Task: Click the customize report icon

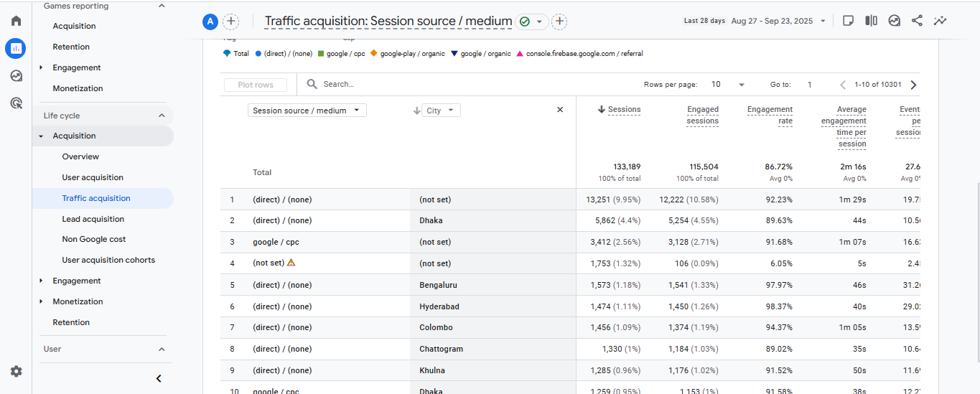Action: [x=894, y=21]
